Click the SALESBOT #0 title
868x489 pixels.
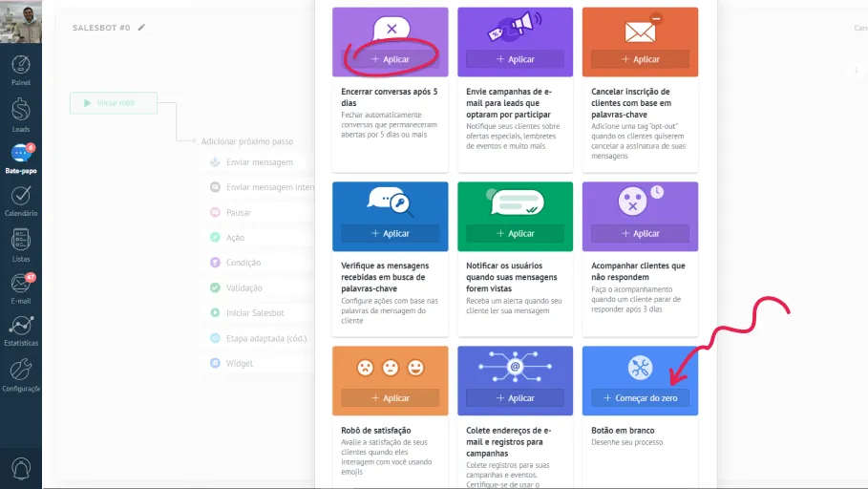click(x=101, y=28)
